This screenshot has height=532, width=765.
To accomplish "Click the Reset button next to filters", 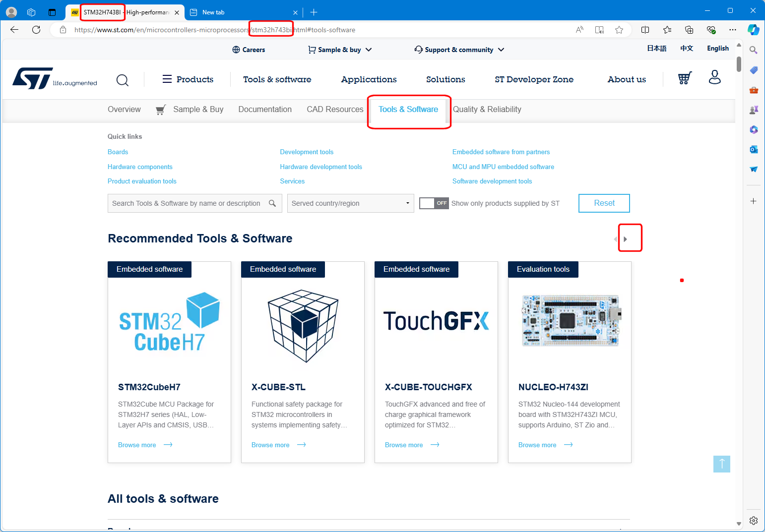I will click(604, 203).
